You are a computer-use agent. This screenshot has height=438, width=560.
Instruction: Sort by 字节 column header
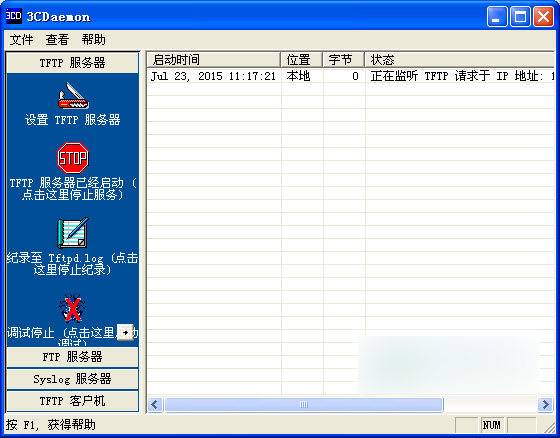pyautogui.click(x=344, y=60)
